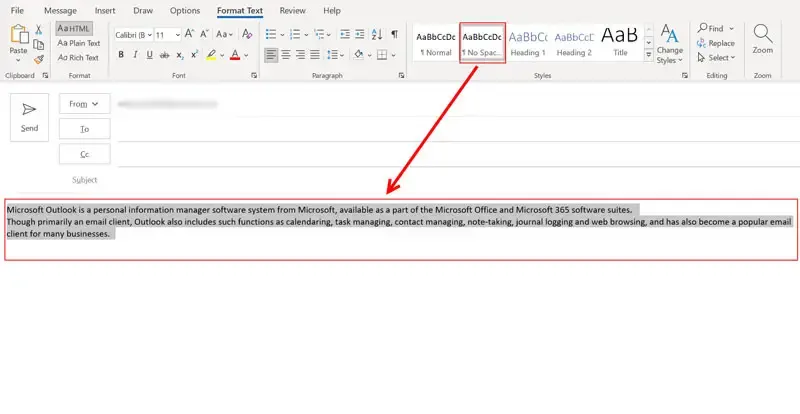800x414 pixels.
Task: Click the To recipients button
Action: (85, 129)
